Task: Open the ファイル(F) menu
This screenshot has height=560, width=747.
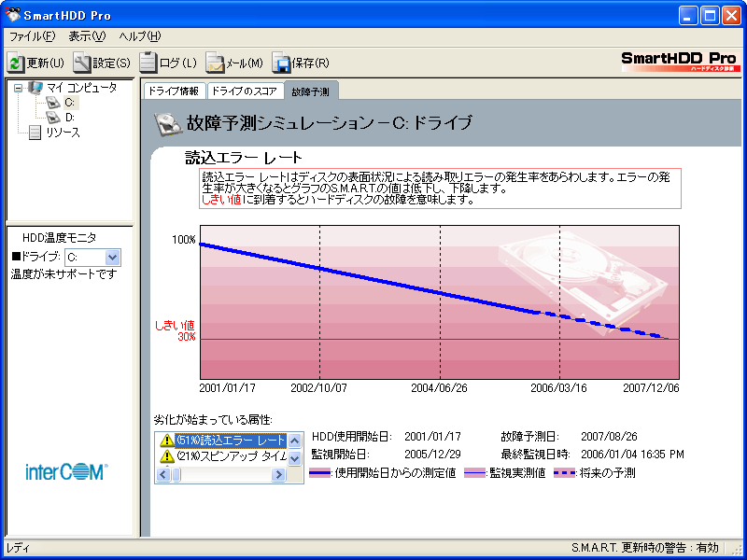Action: click(x=33, y=36)
